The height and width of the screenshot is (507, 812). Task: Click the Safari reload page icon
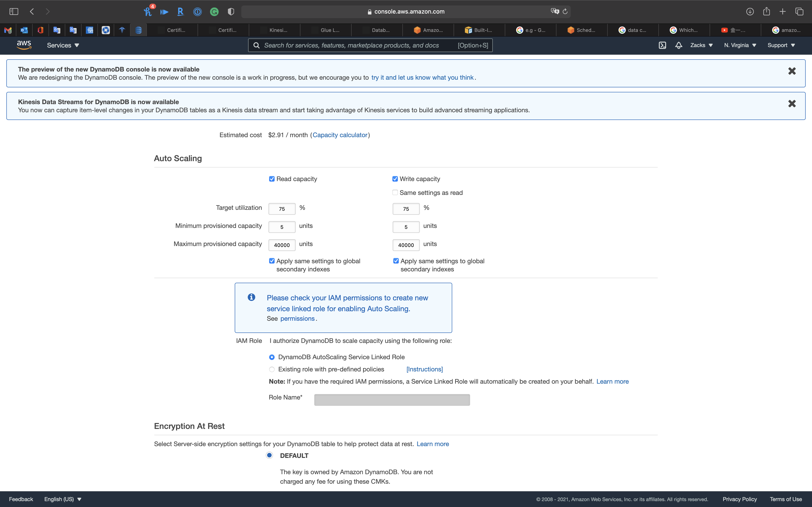565,12
